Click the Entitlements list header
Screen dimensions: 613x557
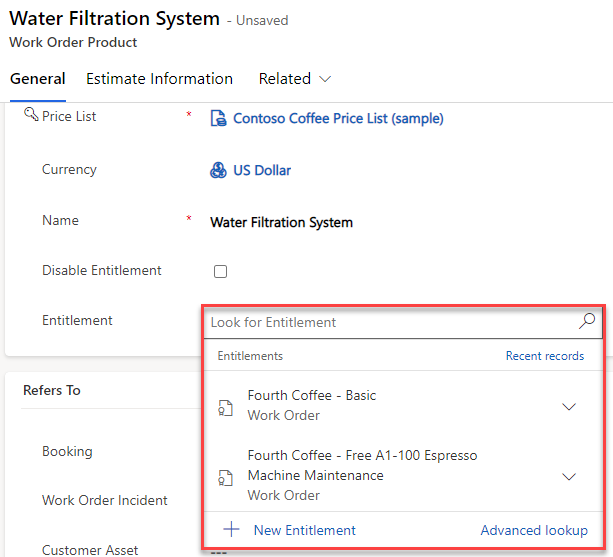click(250, 356)
